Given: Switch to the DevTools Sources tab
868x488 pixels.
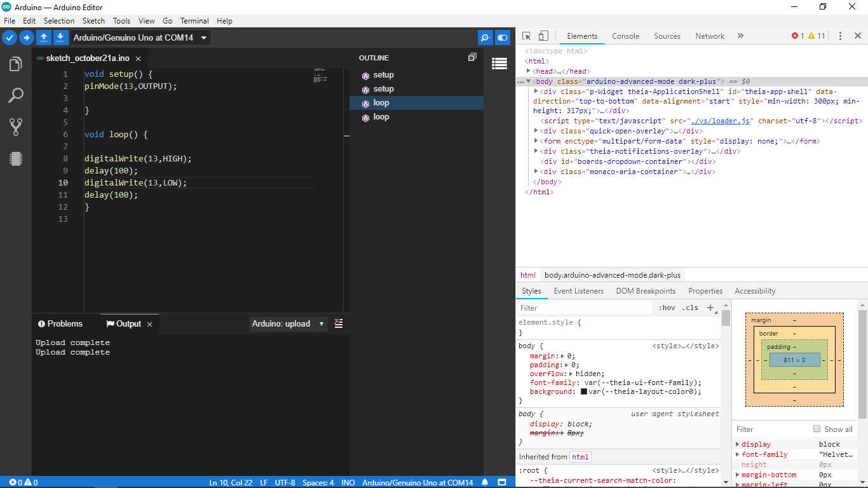Looking at the screenshot, I should [667, 36].
